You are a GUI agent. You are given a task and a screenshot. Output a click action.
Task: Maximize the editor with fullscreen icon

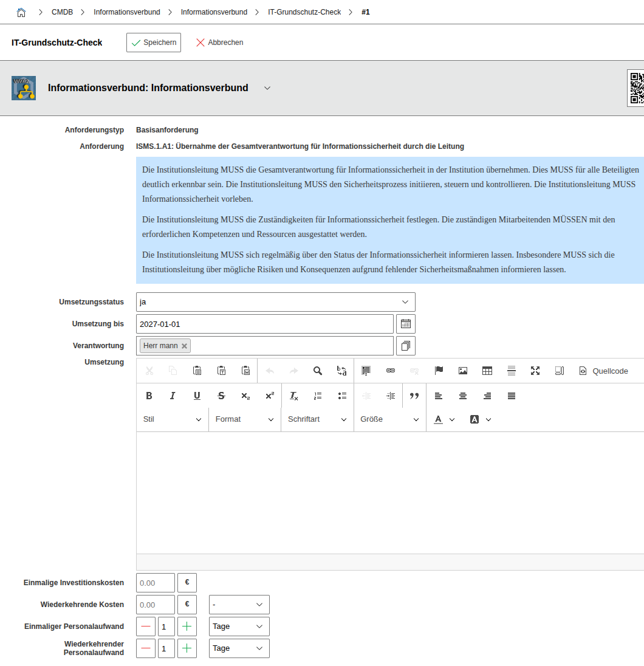click(x=535, y=371)
